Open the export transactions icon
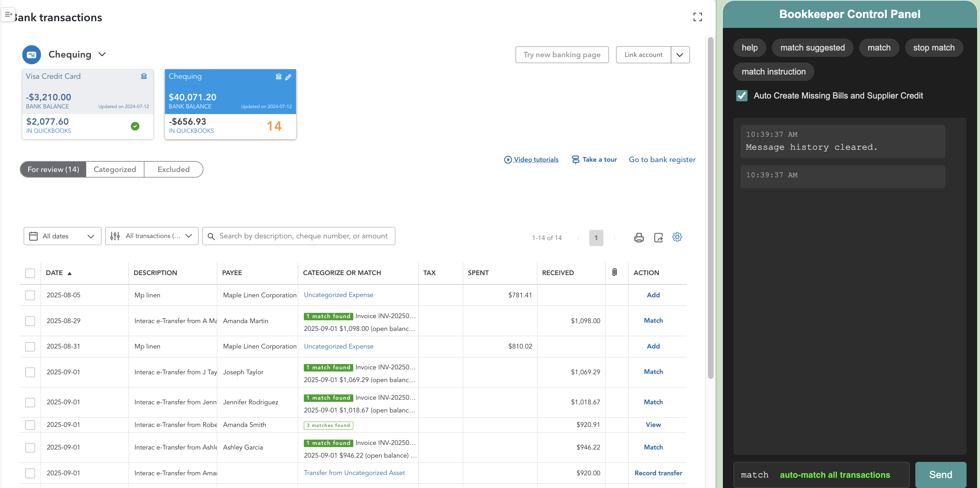 (x=659, y=237)
